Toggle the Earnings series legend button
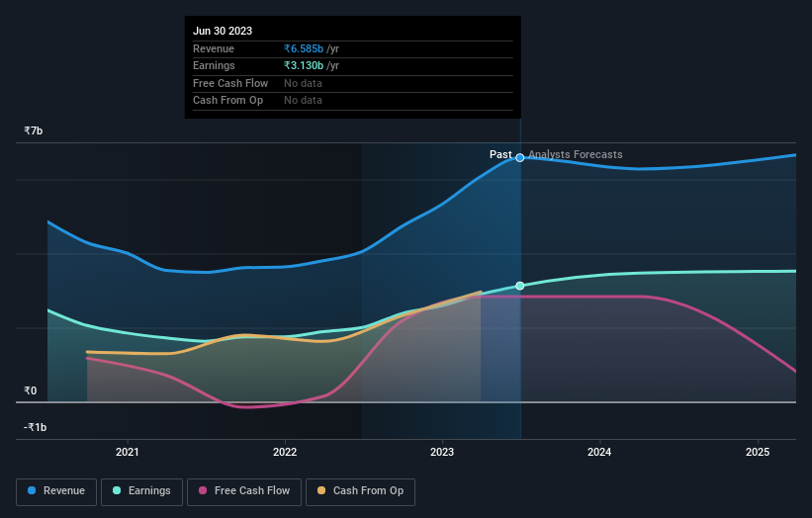Screen dimensions: 812x518 [x=141, y=491]
